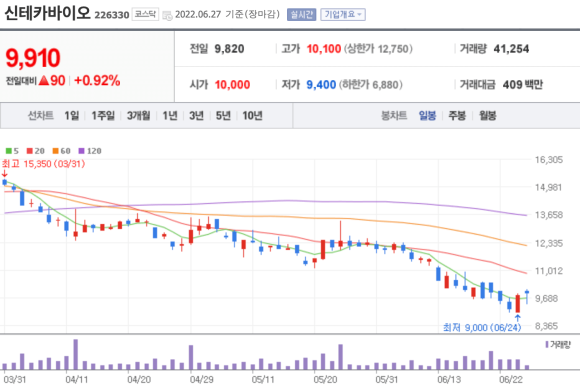Click the 거래량 value 41,254
The image size is (580, 392).
pyautogui.click(x=511, y=49)
